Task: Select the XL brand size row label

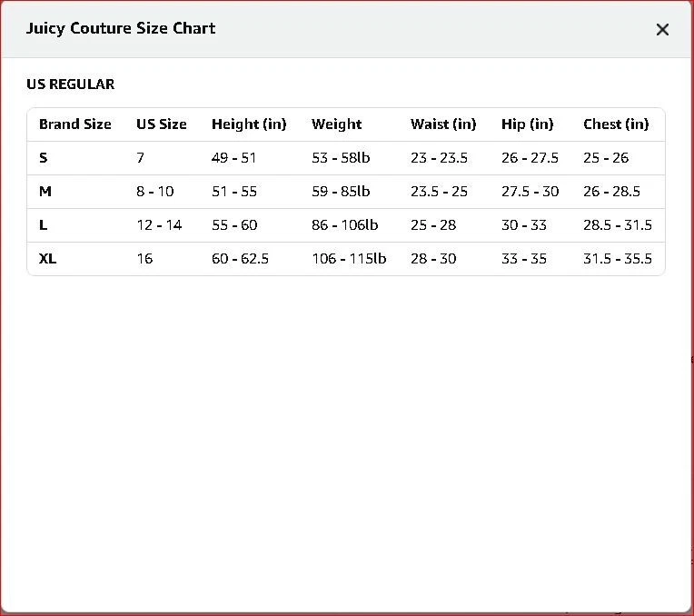Action: [x=47, y=259]
